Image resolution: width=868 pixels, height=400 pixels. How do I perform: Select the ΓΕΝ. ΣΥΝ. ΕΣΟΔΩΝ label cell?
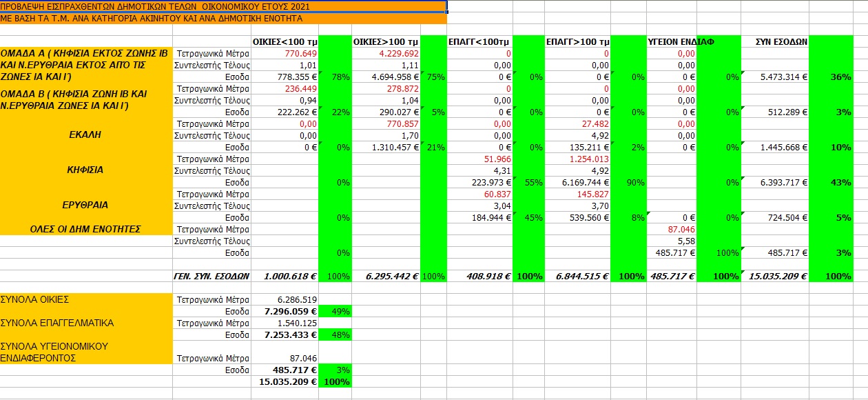click(x=211, y=277)
